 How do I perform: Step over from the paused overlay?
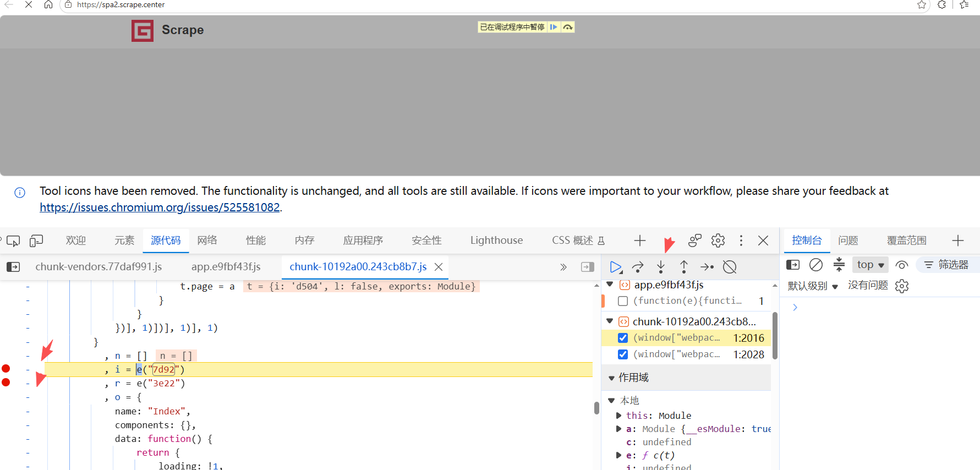click(x=568, y=27)
